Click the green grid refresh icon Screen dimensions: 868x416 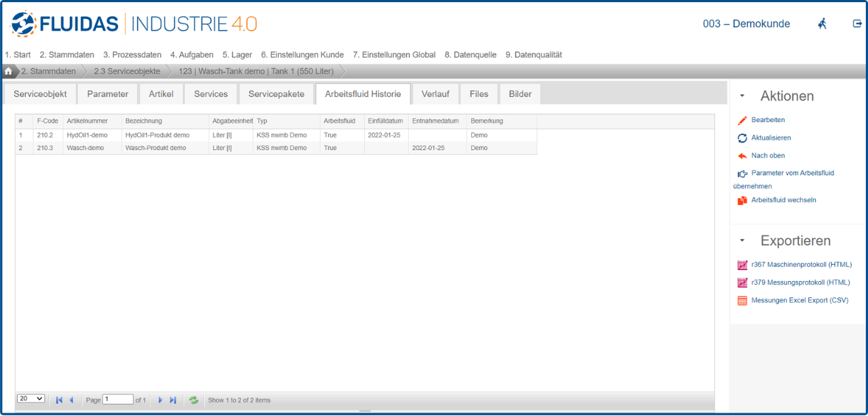point(194,400)
